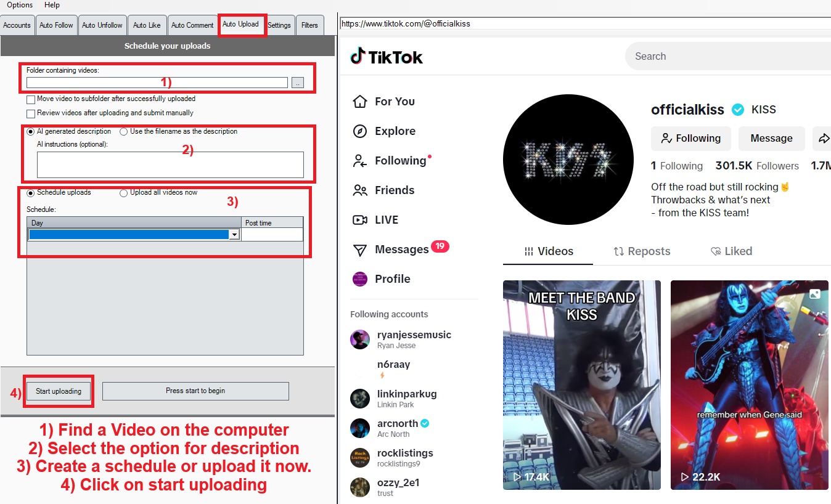Image resolution: width=831 pixels, height=504 pixels.
Task: Click the Message button on profile
Action: 772,139
